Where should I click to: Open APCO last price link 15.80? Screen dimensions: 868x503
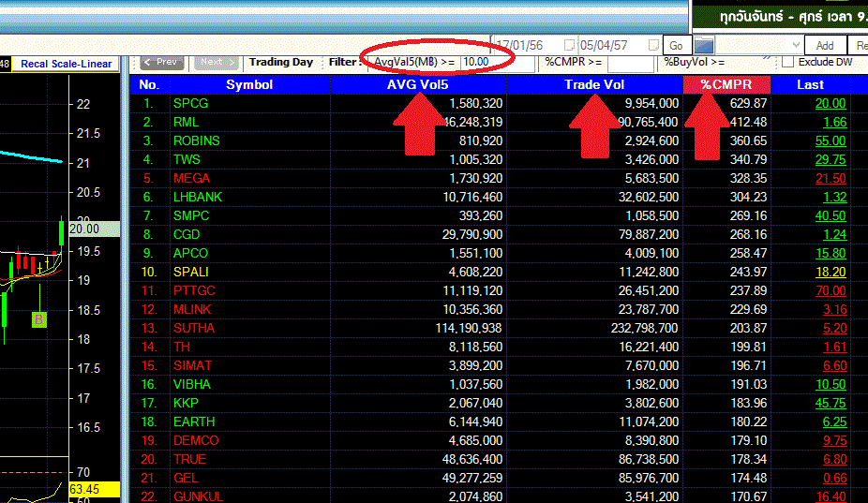831,254
